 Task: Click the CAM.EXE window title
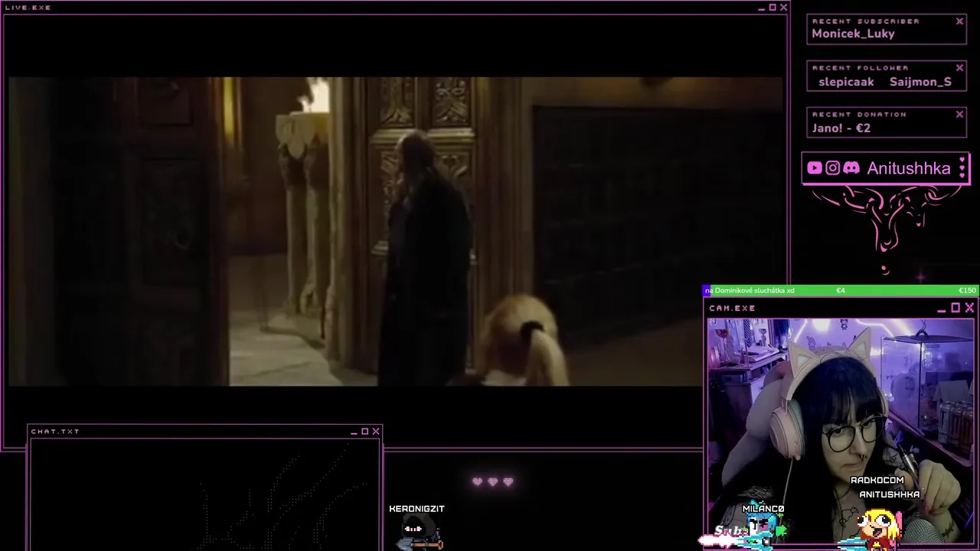tap(732, 308)
